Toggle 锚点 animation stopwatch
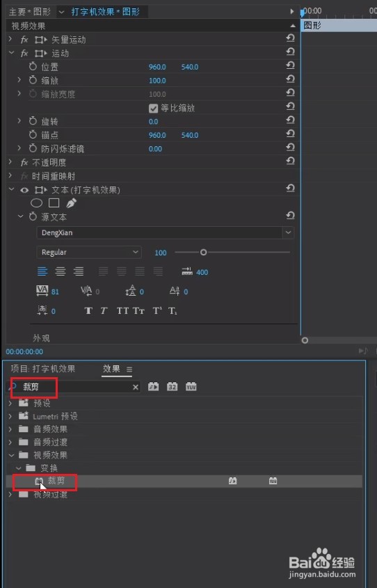The image size is (377, 588). click(33, 134)
